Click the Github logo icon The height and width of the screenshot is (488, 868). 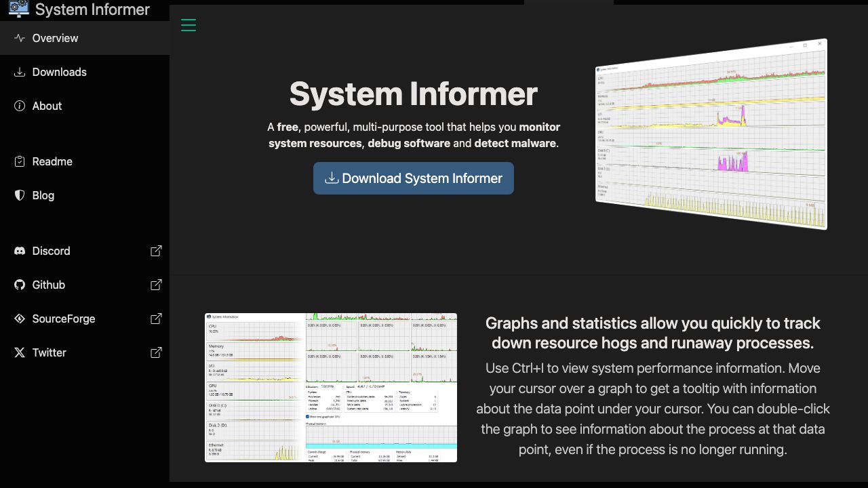tap(20, 285)
